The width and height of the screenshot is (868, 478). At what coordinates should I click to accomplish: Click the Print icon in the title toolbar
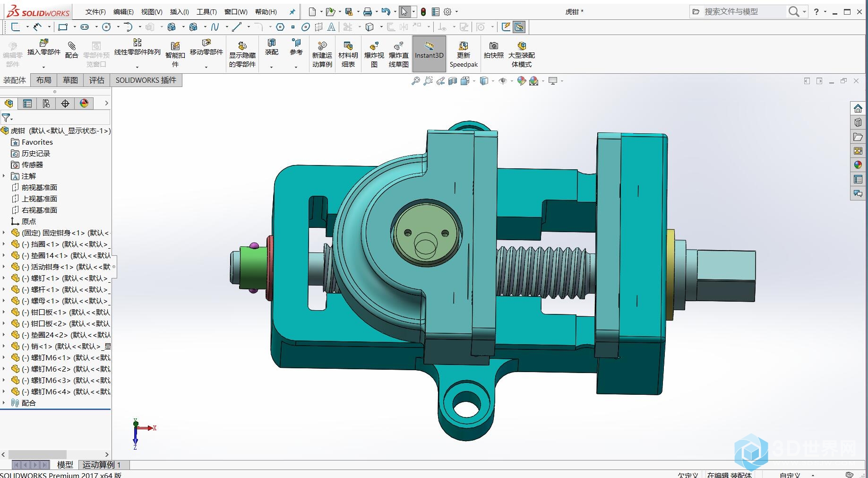[x=367, y=12]
